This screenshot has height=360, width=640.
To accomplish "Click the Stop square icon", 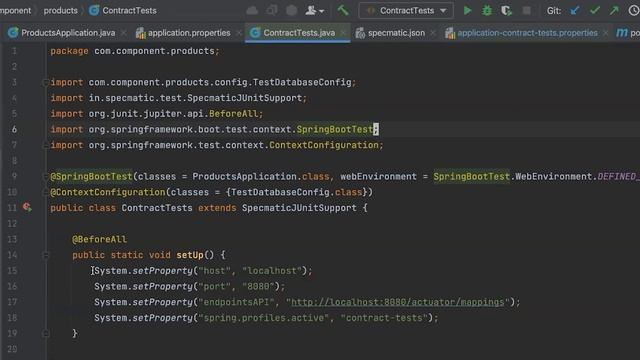I will [527, 11].
